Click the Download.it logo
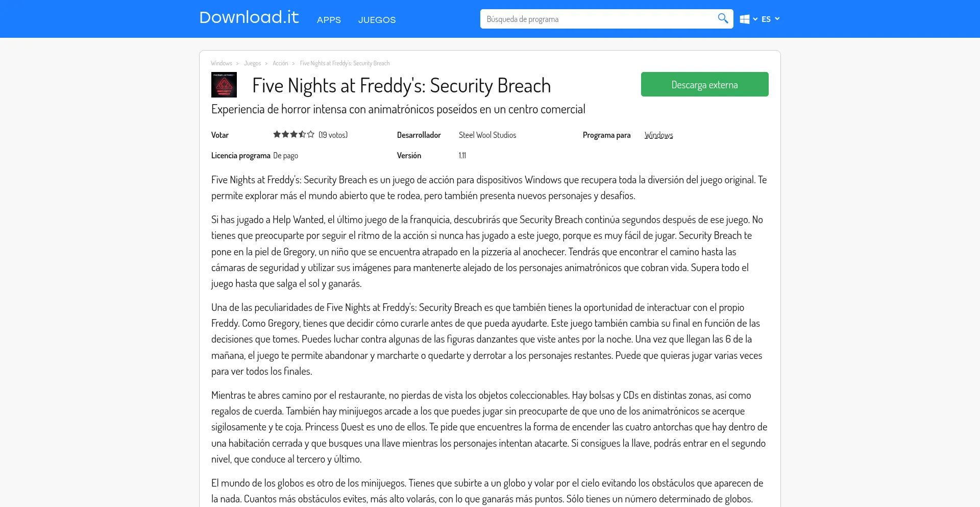980x507 pixels. [x=249, y=17]
